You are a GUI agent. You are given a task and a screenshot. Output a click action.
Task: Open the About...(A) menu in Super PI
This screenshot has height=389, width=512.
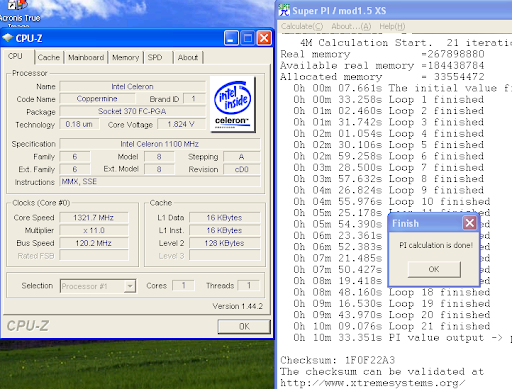click(351, 26)
